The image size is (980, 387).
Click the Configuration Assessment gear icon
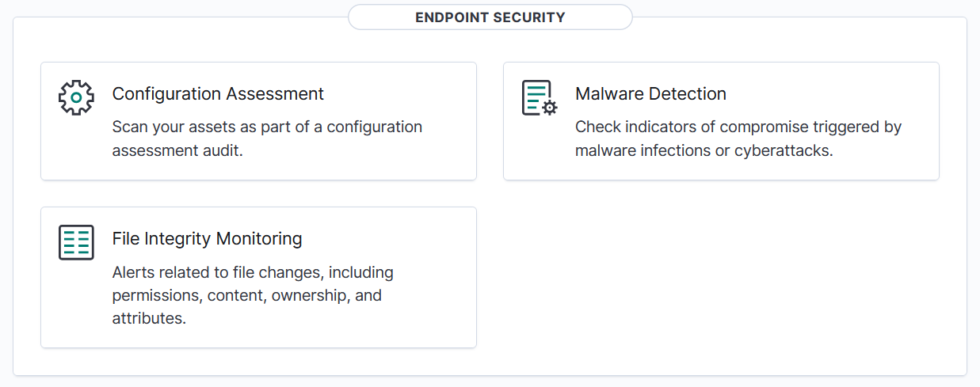(x=76, y=97)
